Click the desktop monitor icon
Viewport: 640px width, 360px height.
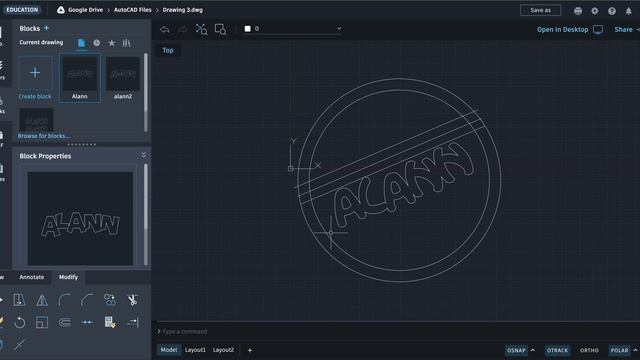point(598,29)
